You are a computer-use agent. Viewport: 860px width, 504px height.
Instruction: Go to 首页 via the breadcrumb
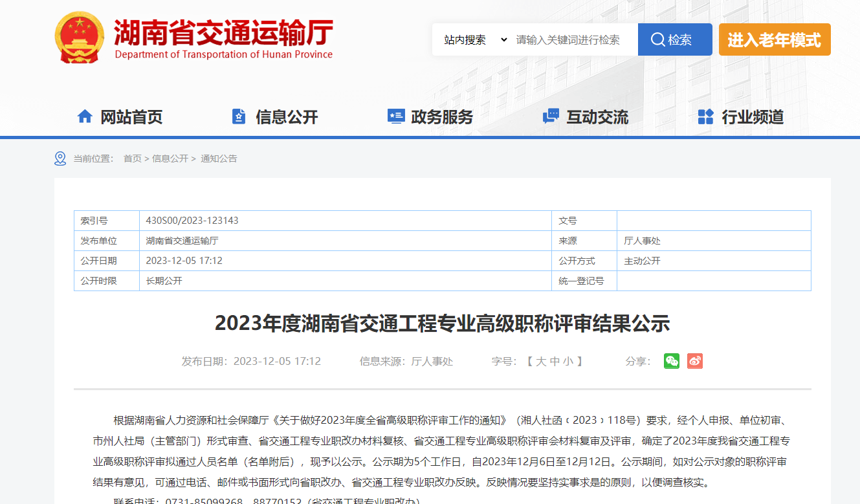132,159
